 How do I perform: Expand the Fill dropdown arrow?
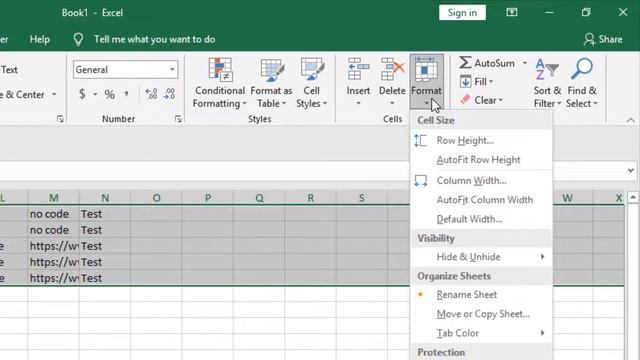(491, 82)
